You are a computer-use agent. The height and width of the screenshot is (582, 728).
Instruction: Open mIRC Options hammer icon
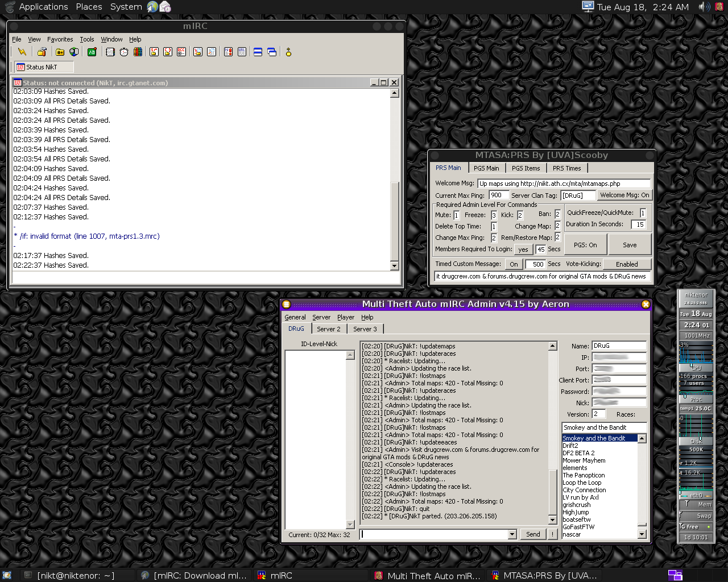pos(42,52)
